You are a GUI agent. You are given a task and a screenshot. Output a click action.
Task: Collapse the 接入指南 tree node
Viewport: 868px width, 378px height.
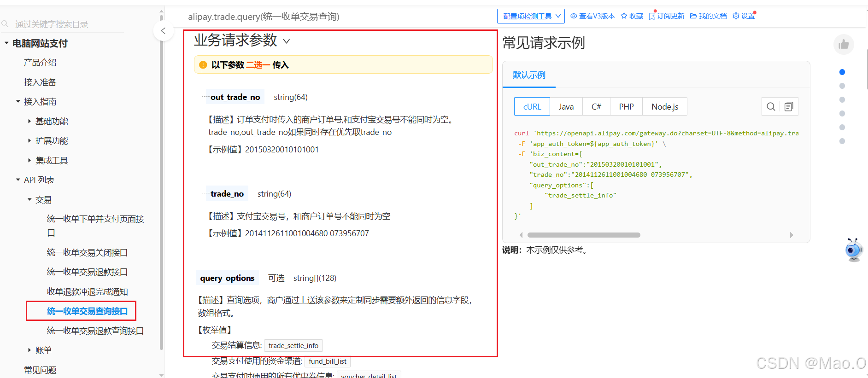tap(18, 101)
